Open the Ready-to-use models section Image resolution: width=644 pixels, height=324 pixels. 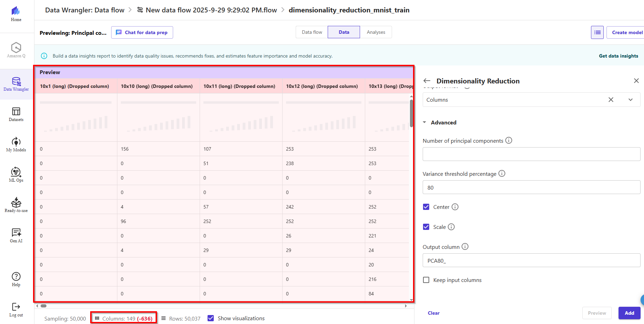[16, 205]
